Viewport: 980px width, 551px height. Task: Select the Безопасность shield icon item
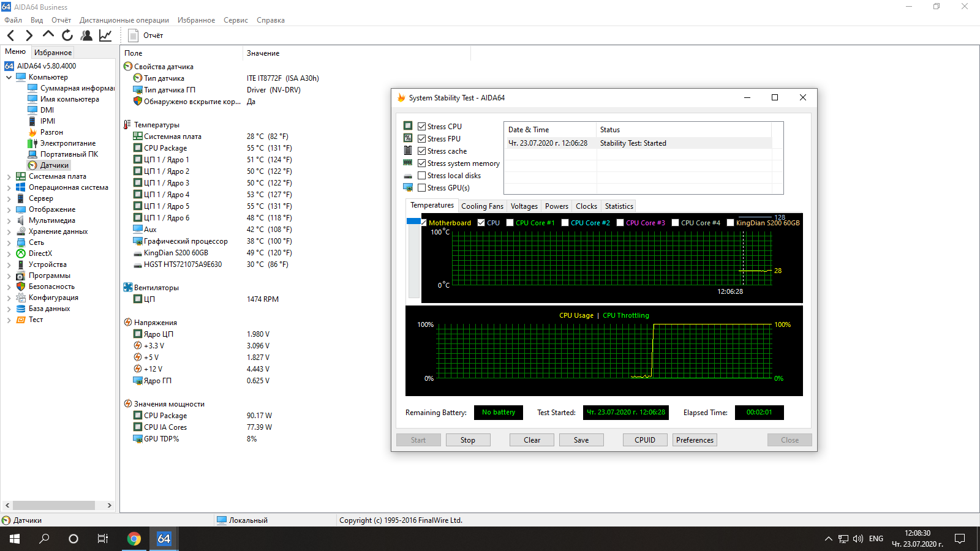pyautogui.click(x=21, y=287)
